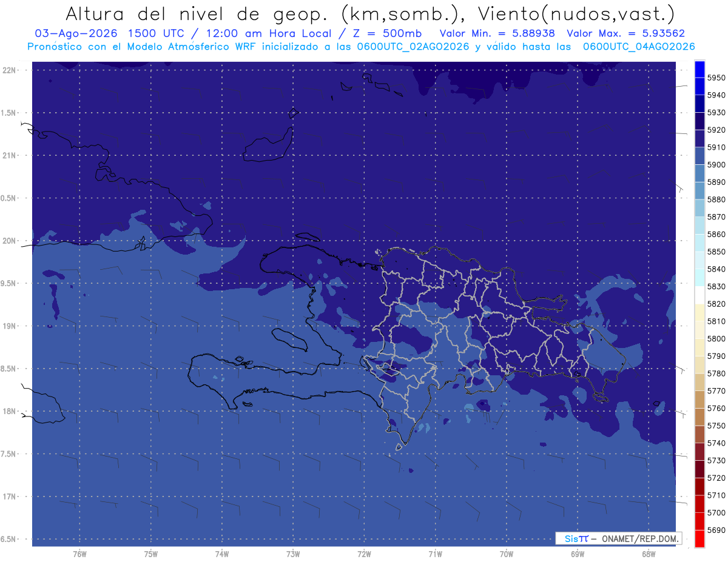This screenshot has height=562, width=728.
Task: Click the 5780 colorbar label
Action: (x=716, y=373)
